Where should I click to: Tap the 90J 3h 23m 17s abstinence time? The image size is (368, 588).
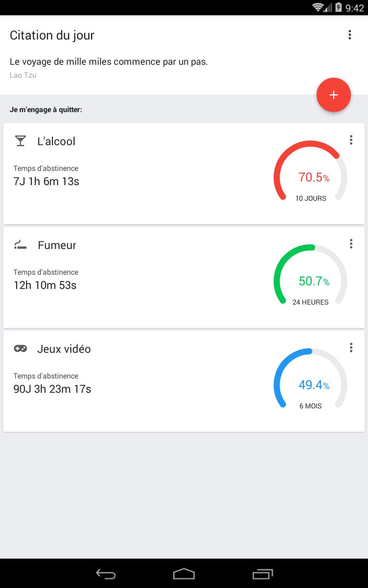[52, 389]
